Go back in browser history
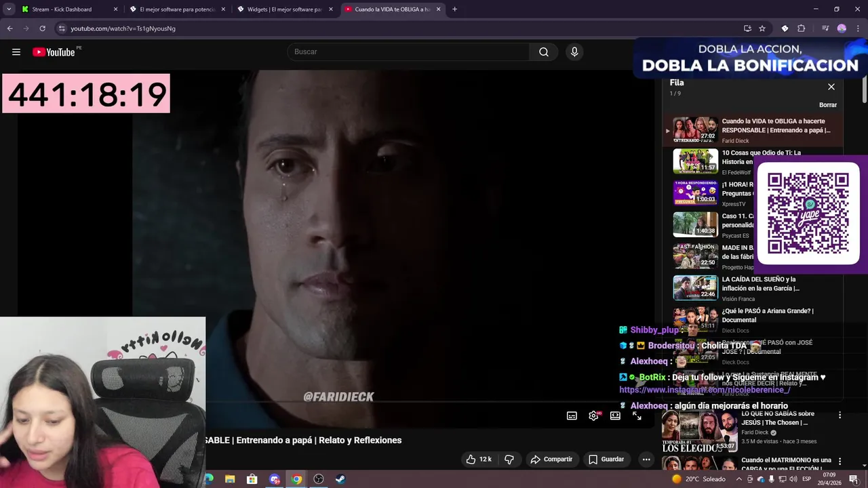Viewport: 868px width, 488px height. (9, 28)
